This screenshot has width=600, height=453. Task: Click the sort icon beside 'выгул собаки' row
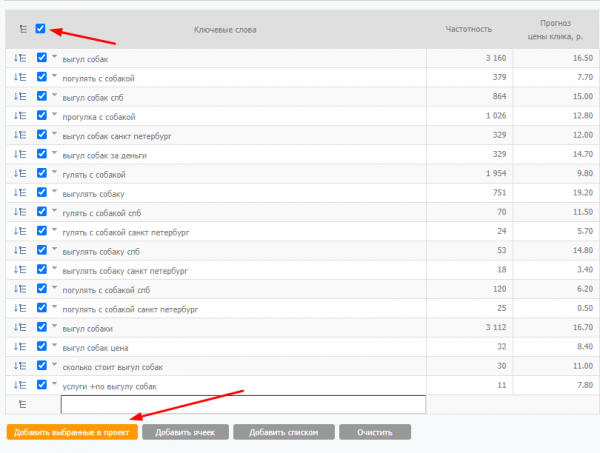tap(19, 327)
